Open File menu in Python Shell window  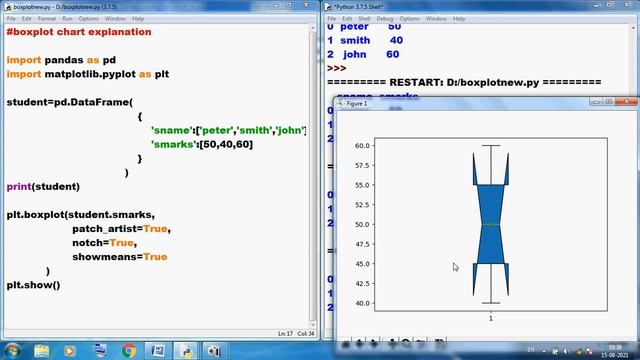pyautogui.click(x=331, y=19)
